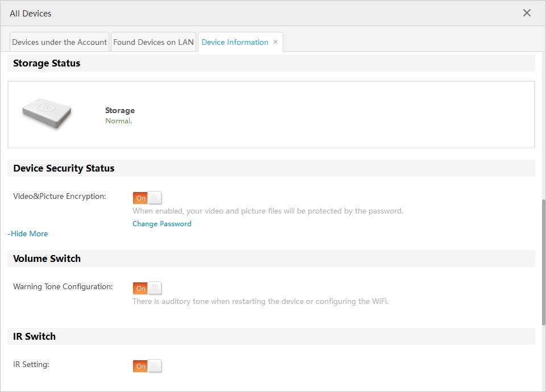Image resolution: width=546 pixels, height=392 pixels.
Task: Click the vertical scrollbar thumb
Action: tap(543, 261)
